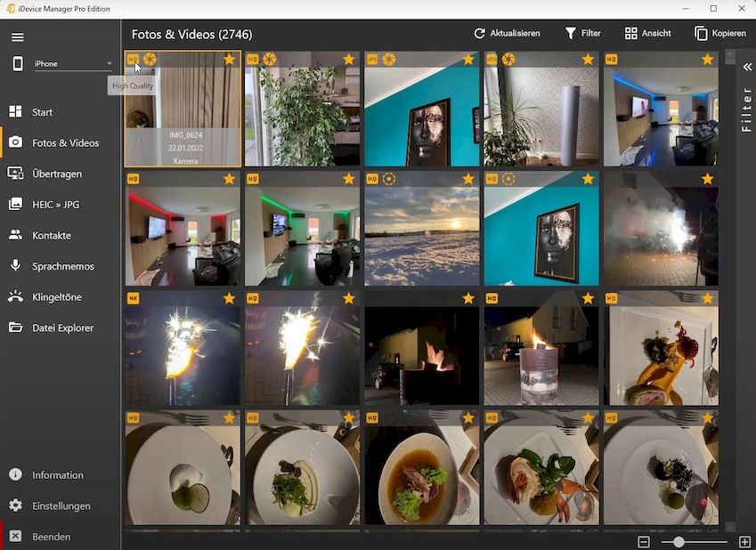Click aperture icon on IMG_8624

click(150, 60)
